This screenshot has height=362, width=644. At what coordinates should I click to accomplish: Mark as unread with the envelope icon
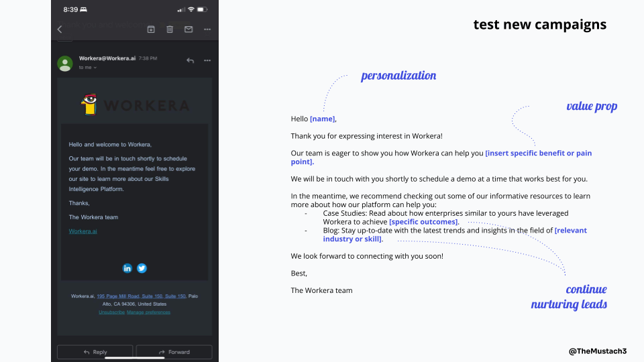click(189, 29)
